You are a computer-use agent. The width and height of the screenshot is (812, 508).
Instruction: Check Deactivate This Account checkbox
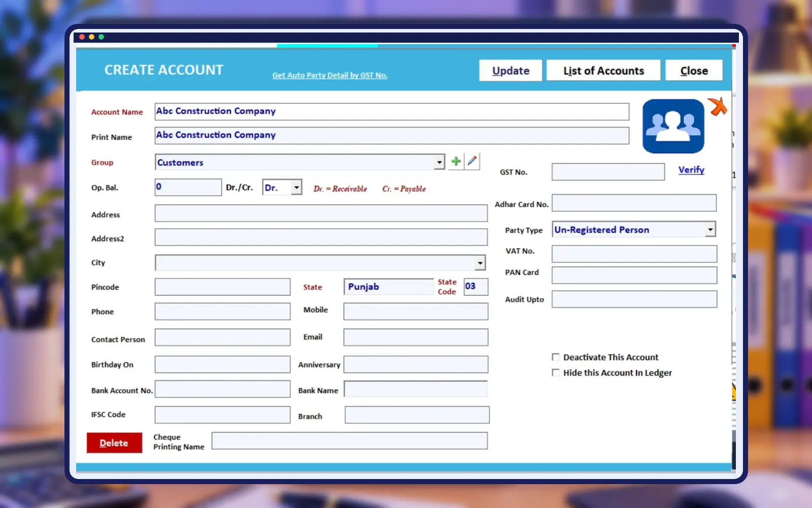tap(556, 357)
